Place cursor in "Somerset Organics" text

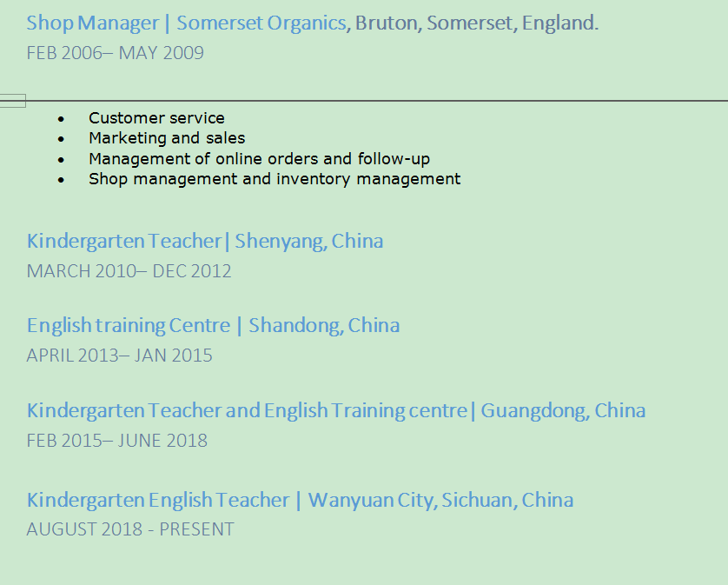[x=261, y=23]
